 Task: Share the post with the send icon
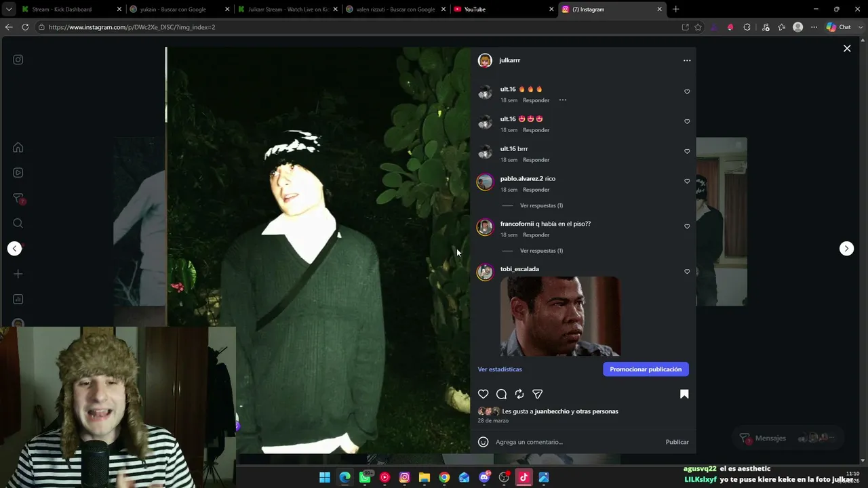click(538, 394)
